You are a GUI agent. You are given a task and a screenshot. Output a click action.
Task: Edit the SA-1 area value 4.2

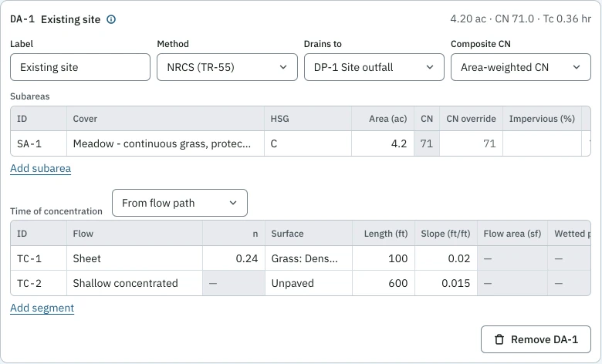pyautogui.click(x=383, y=143)
